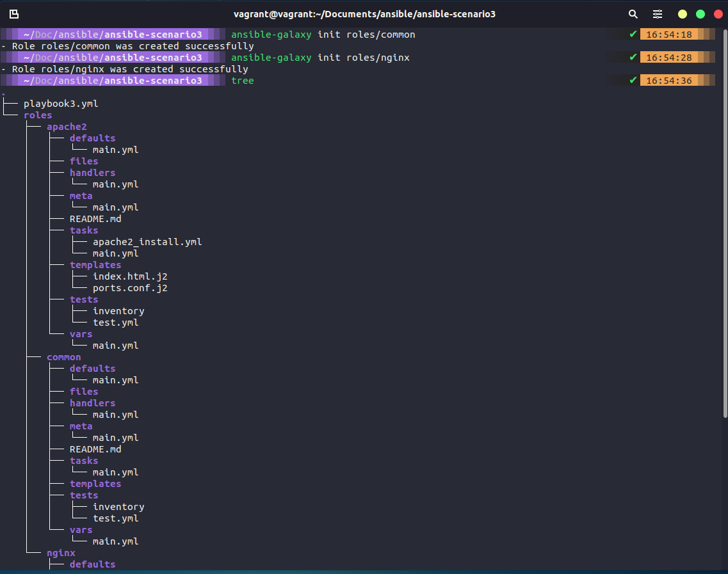
Task: Click the yellow window control circle
Action: click(x=682, y=13)
